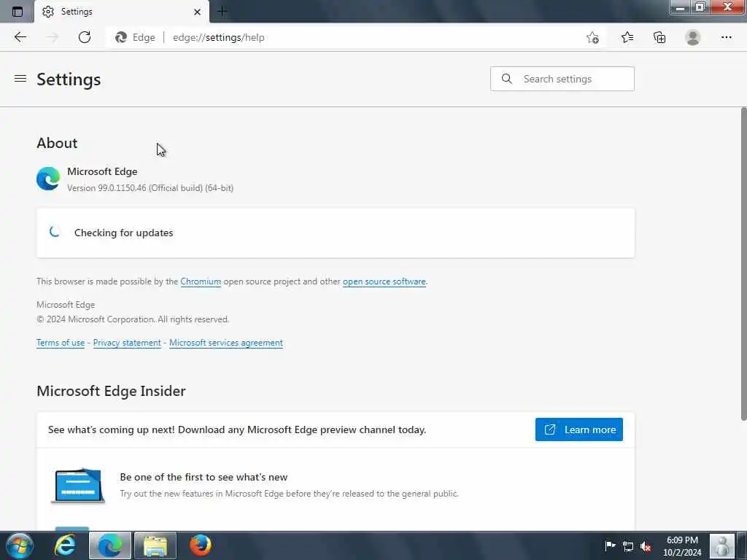Click the Checking for updates spinner

[55, 232]
